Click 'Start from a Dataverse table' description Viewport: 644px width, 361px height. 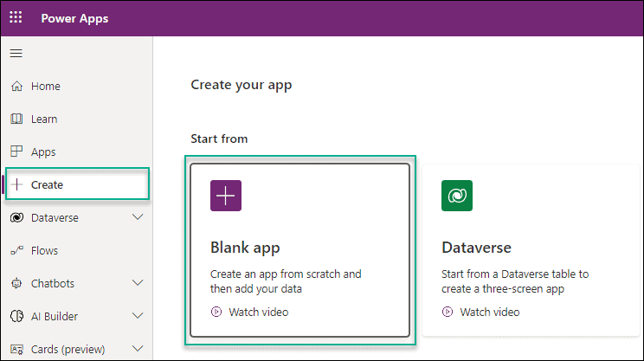[x=515, y=281]
